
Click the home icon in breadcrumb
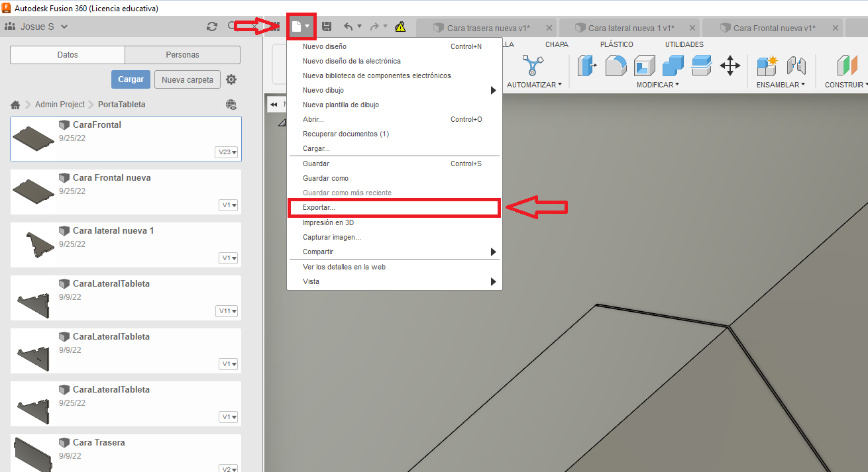coord(15,105)
